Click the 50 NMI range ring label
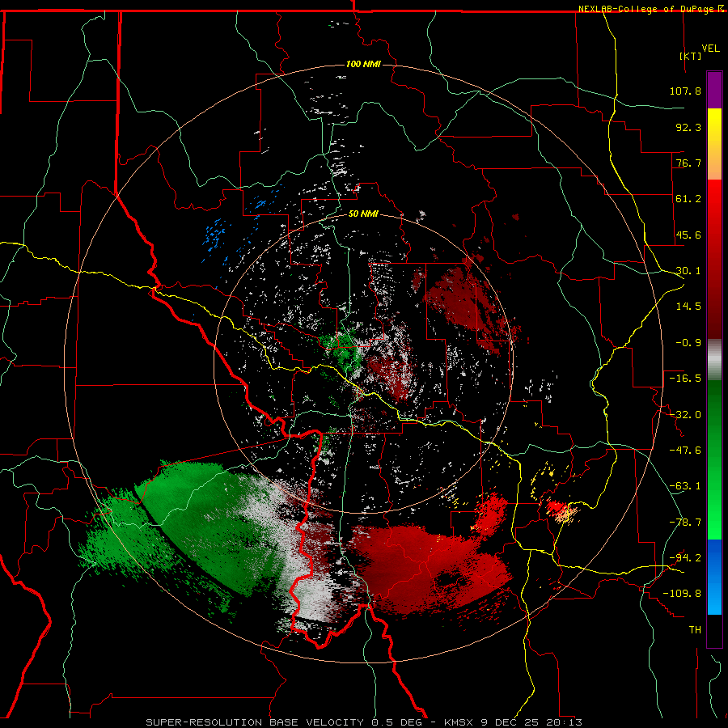The image size is (728, 728). click(363, 214)
